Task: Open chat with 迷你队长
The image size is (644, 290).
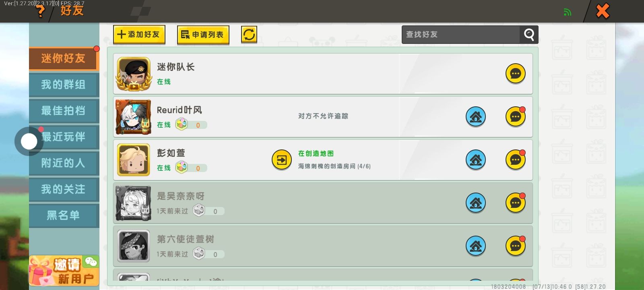Action: point(515,74)
